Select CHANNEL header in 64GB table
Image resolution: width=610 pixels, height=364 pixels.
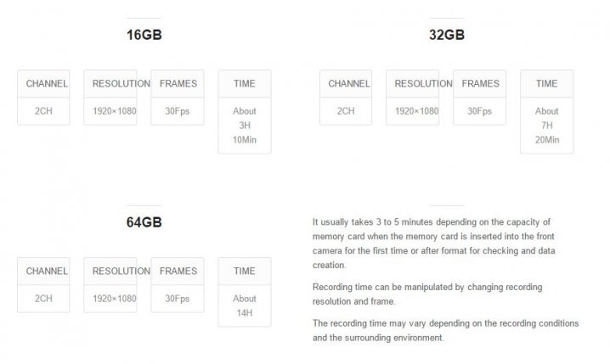tap(43, 272)
